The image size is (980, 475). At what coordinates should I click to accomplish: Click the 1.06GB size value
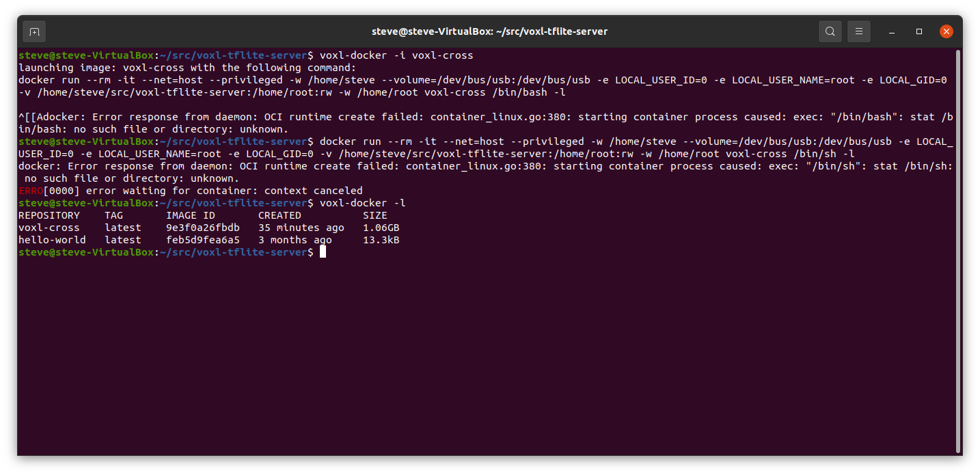pyautogui.click(x=381, y=228)
